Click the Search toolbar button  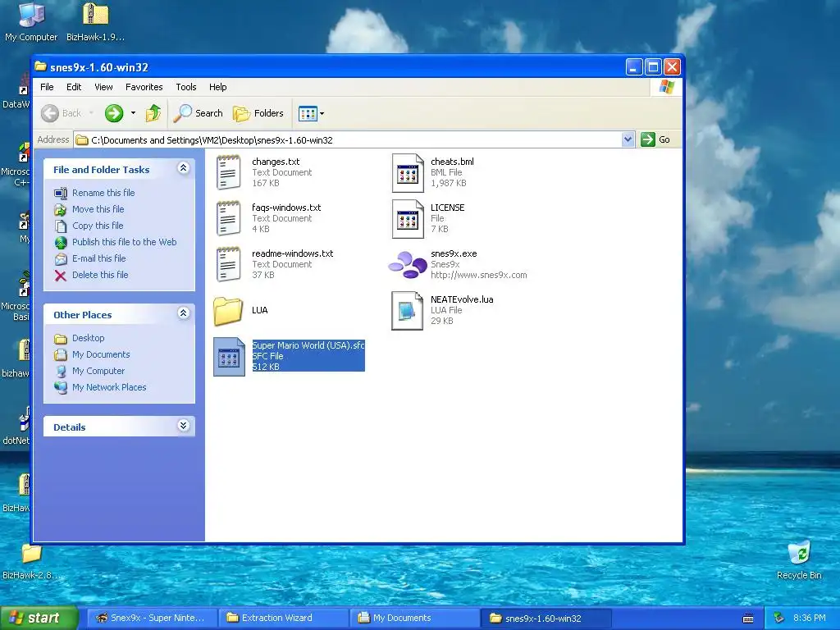(x=198, y=113)
